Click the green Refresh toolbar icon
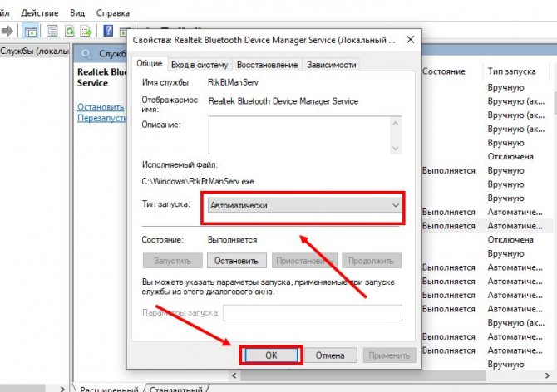The height and width of the screenshot is (392, 557). click(69, 32)
